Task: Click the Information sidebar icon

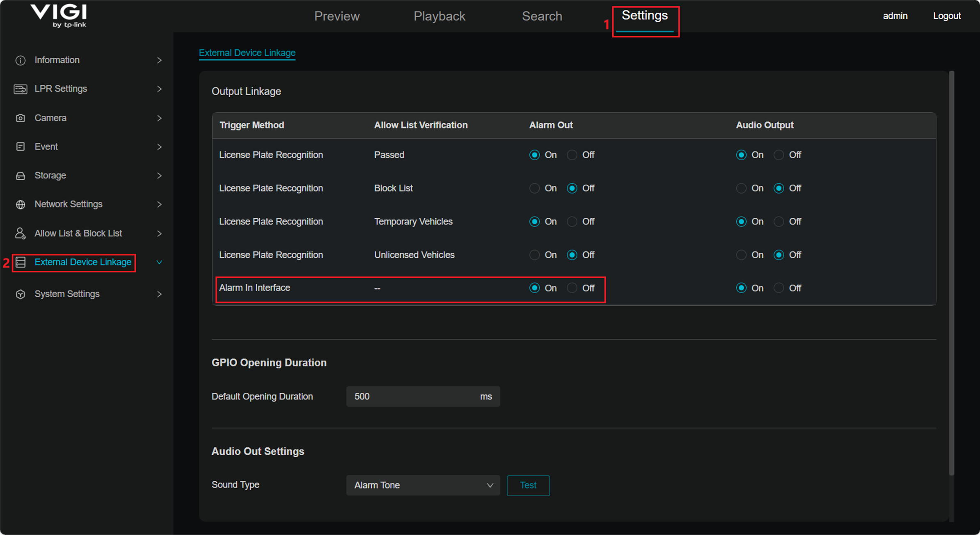Action: click(20, 60)
